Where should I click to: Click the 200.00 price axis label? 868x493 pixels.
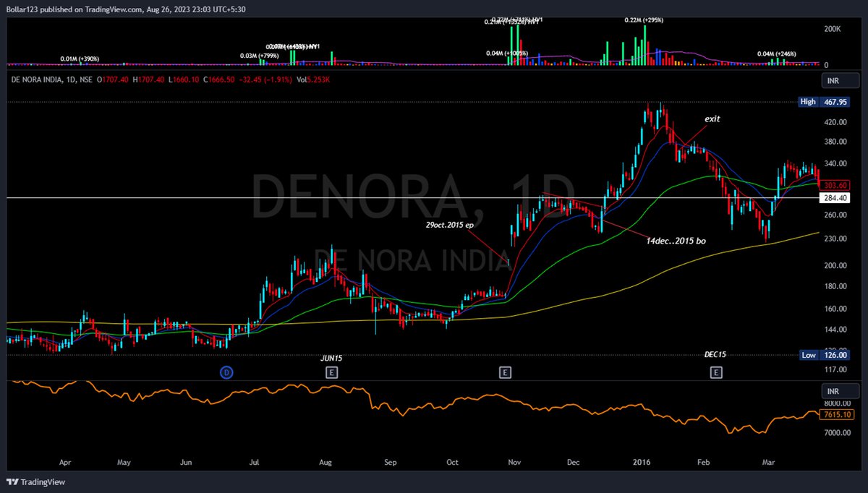click(835, 265)
